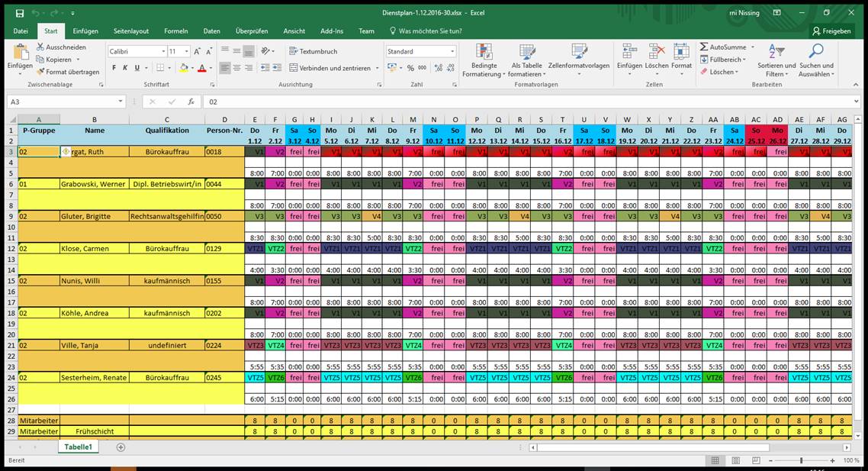
Task: Apply the percent number format
Action: click(x=410, y=68)
